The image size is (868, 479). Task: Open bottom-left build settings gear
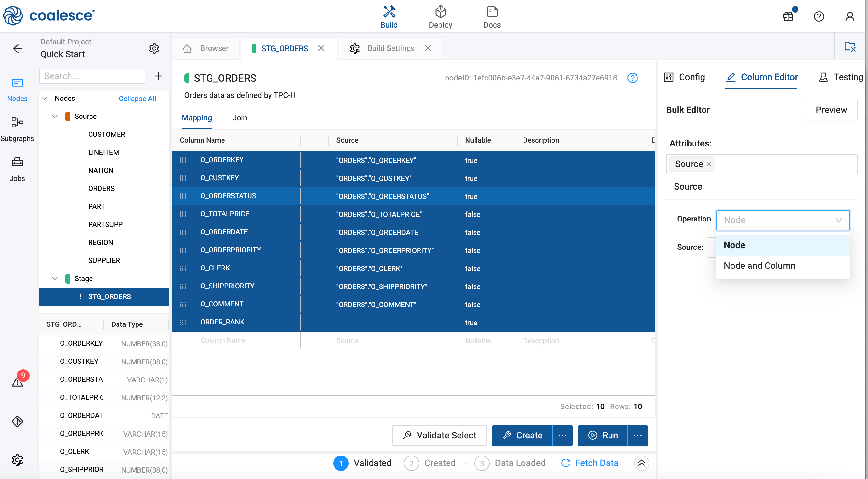pos(17,460)
